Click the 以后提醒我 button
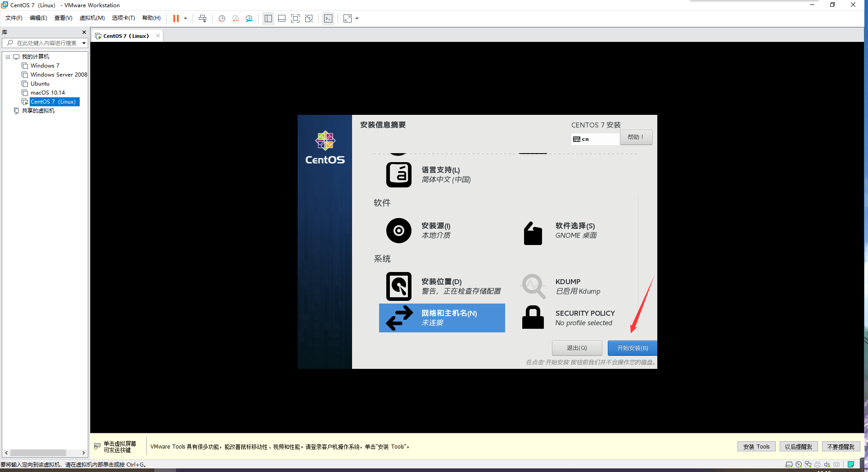The height and width of the screenshot is (472, 868). pos(798,447)
